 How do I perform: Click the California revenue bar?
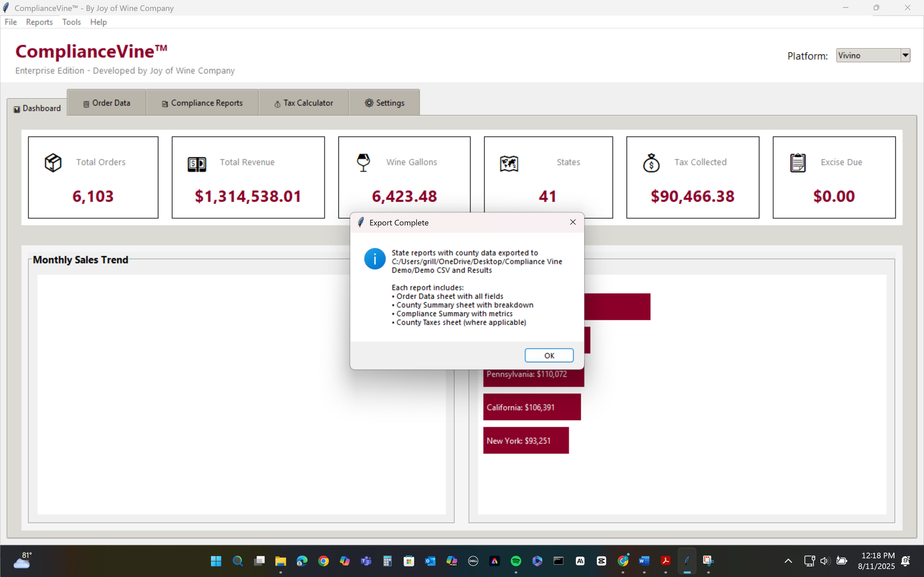532,407
